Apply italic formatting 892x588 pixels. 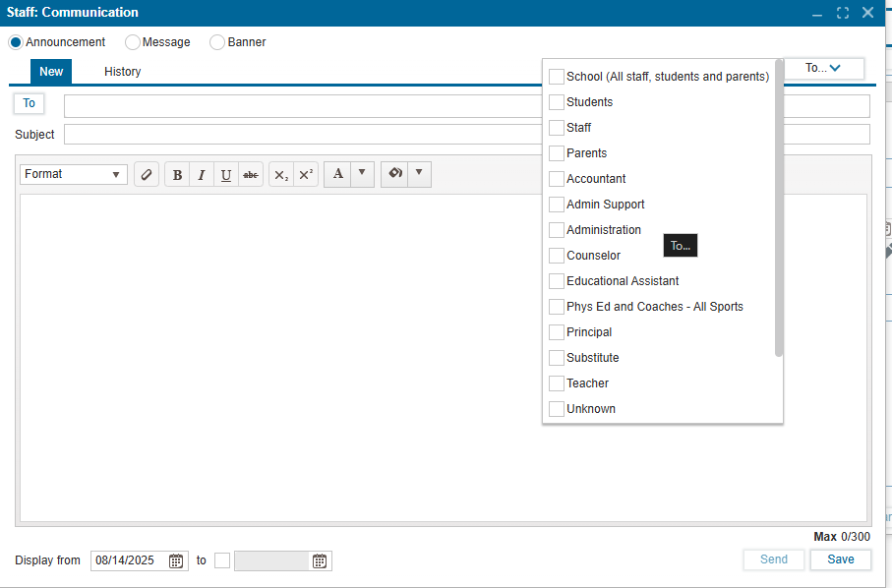point(202,175)
